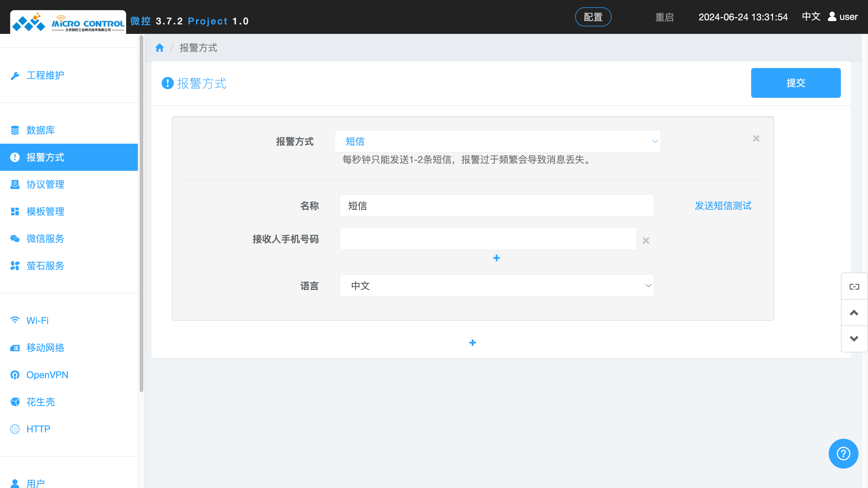Viewport: 868px width, 488px height.
Task: Open 数据库 in the sidebar
Action: 40,130
